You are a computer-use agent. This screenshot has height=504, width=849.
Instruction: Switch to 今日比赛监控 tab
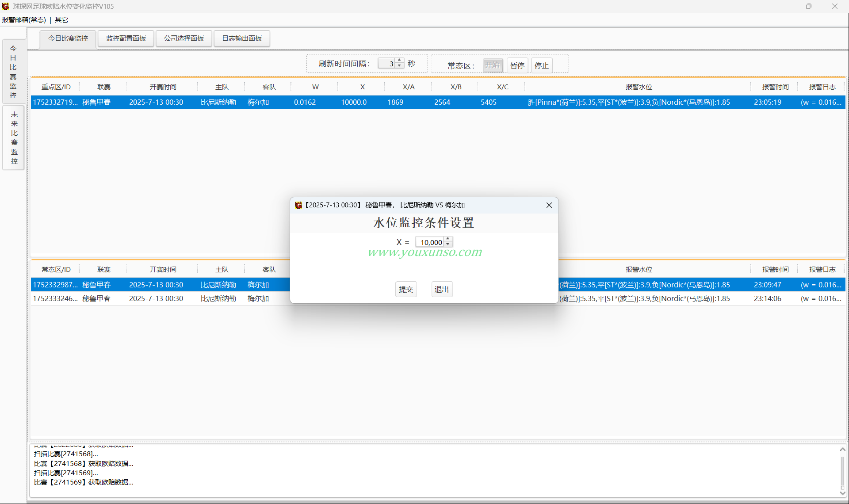point(68,38)
